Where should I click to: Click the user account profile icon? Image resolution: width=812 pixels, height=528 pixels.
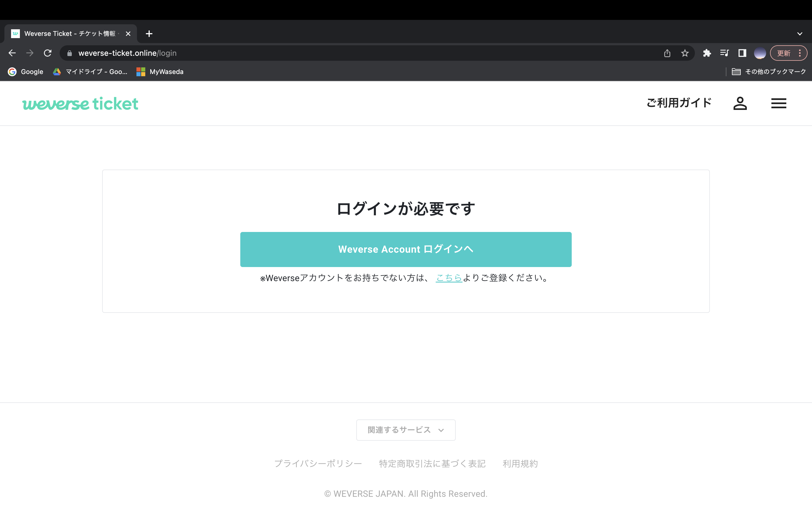pyautogui.click(x=740, y=103)
